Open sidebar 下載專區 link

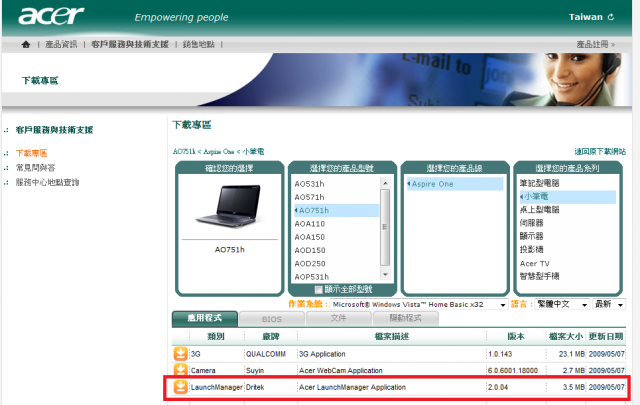coord(31,153)
